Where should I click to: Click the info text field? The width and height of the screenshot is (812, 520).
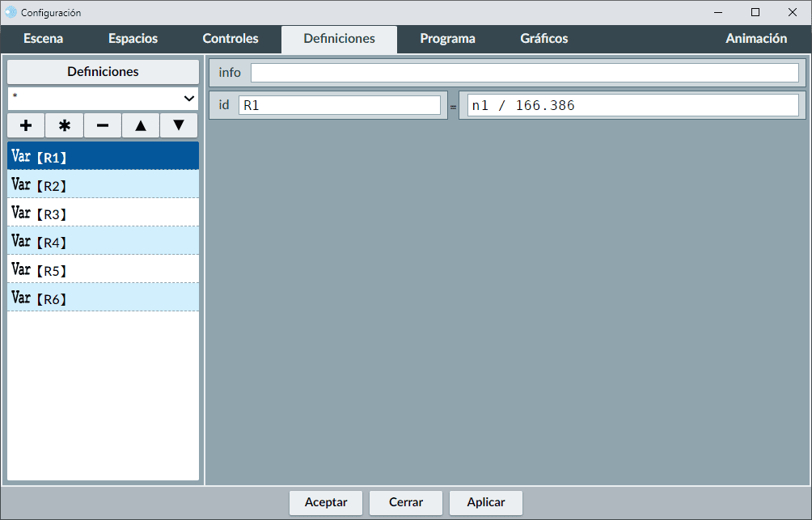tap(524, 73)
